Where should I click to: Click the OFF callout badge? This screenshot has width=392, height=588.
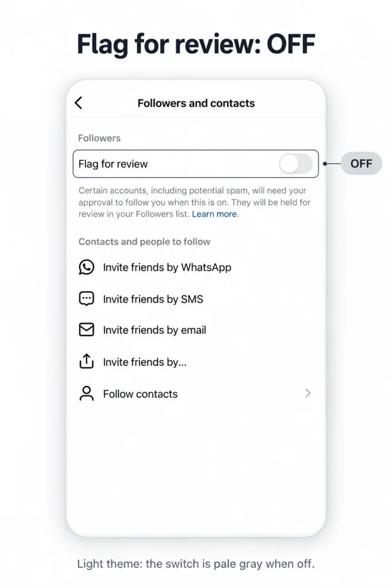361,164
